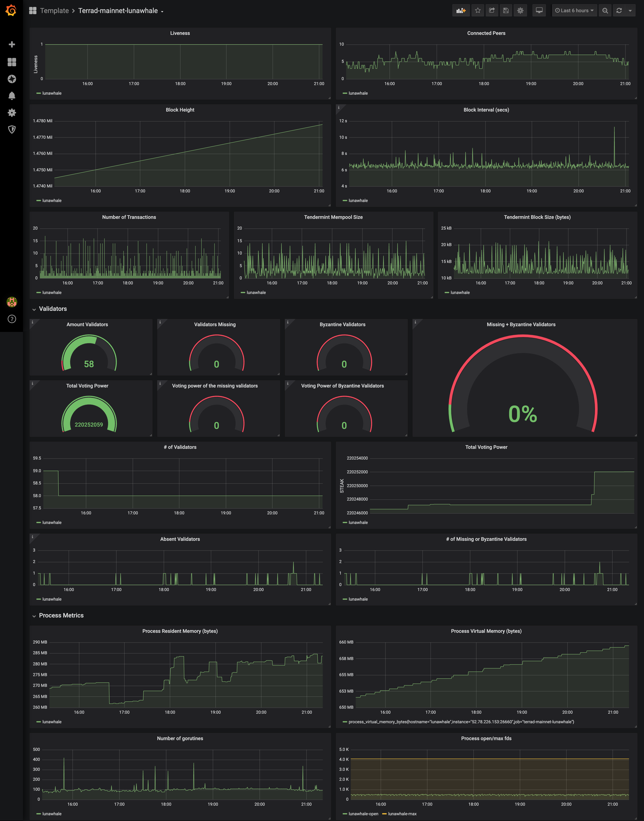Click the Grafana logo icon
This screenshot has height=821, width=644.
point(11,11)
